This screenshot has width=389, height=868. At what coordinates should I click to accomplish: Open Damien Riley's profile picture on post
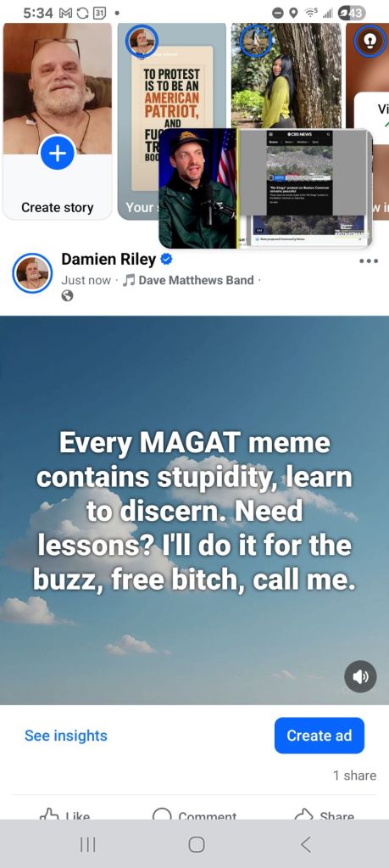point(32,273)
